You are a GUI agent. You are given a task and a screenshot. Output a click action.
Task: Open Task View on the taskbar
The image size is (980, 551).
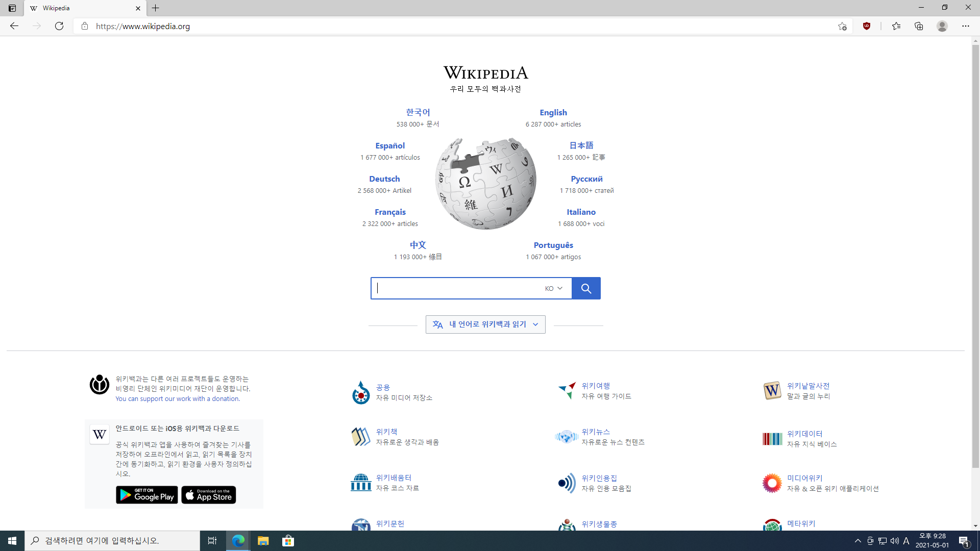212,541
